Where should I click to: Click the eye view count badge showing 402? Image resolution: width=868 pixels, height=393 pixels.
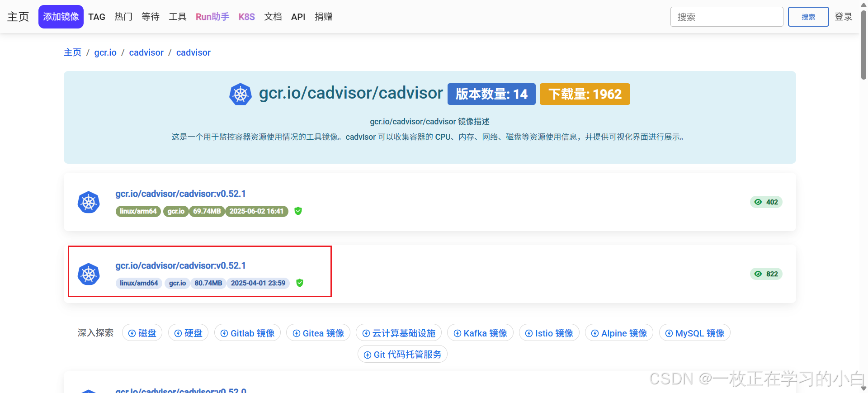(766, 202)
